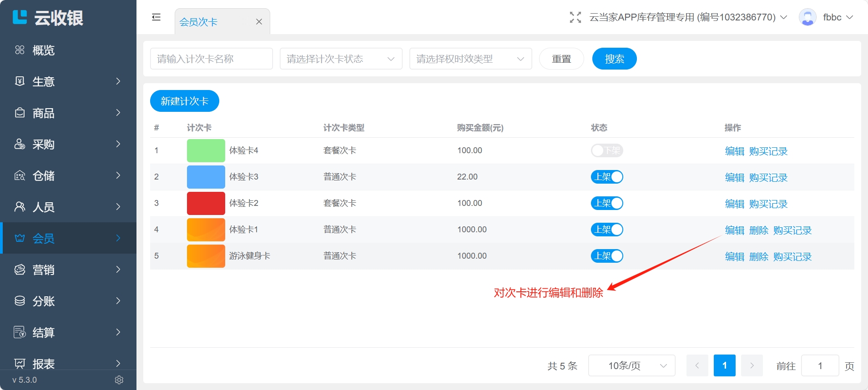
Task: Open the 请选择计次卡状态 dropdown
Action: coord(341,59)
